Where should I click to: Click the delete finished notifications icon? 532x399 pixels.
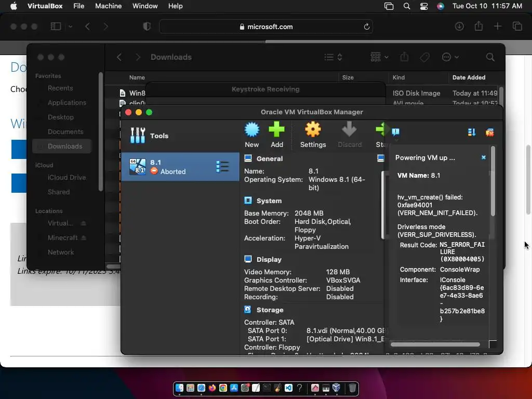489,132
